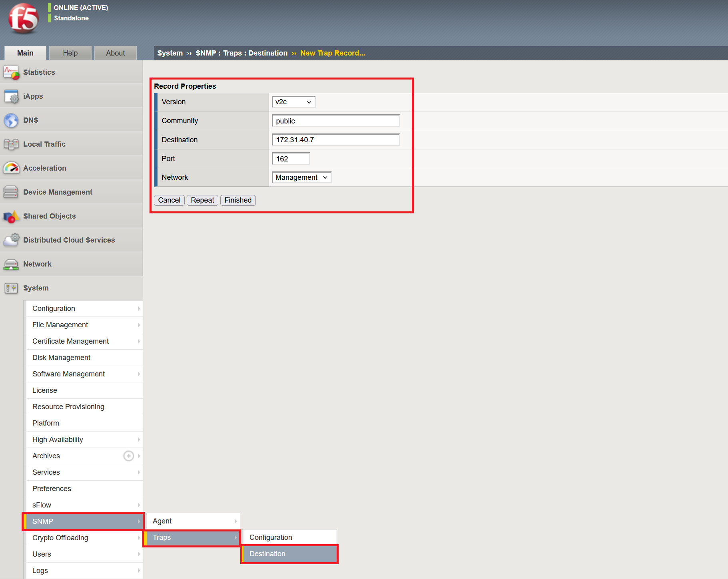Click the Community field containing public
This screenshot has height=579, width=728.
click(335, 120)
